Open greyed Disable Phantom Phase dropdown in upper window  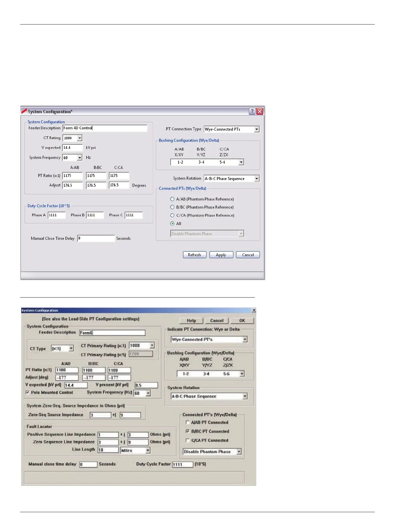(x=241, y=234)
